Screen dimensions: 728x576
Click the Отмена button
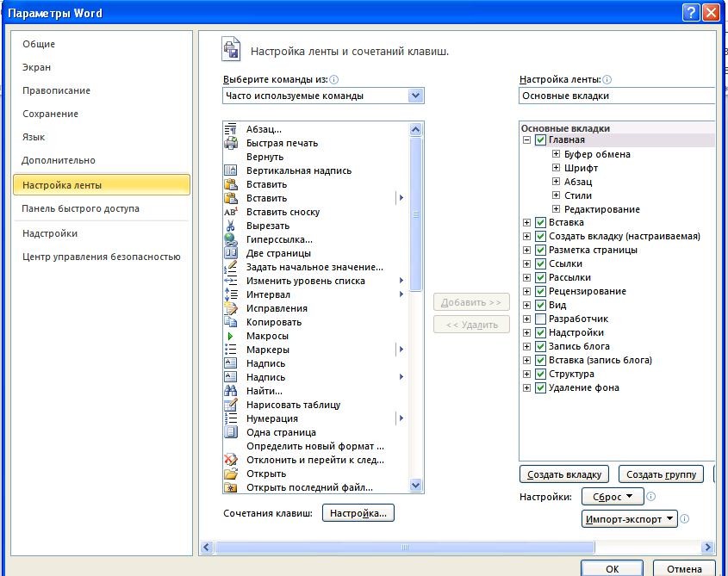(x=684, y=568)
